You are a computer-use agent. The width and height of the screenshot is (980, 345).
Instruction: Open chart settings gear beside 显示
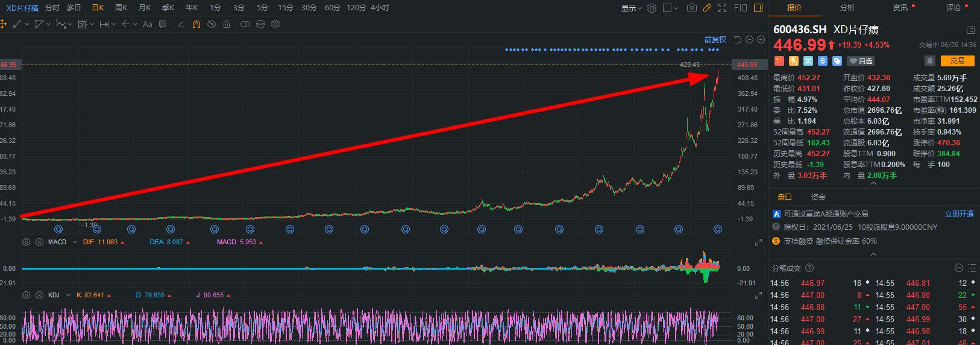(x=652, y=8)
